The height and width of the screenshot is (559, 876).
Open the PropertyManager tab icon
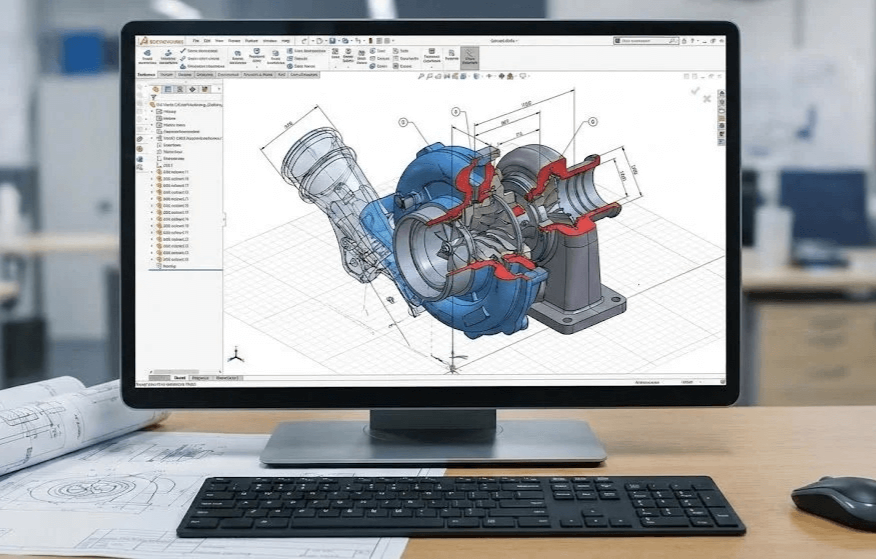click(168, 89)
